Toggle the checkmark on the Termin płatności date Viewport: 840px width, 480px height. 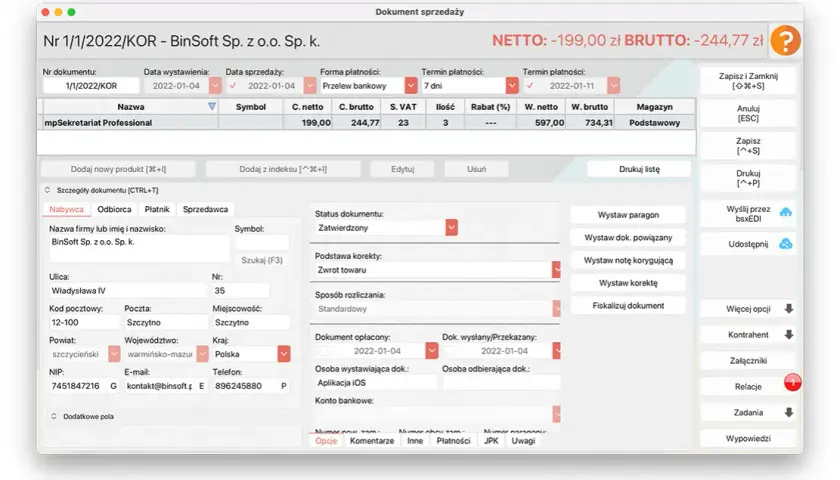pyautogui.click(x=530, y=86)
